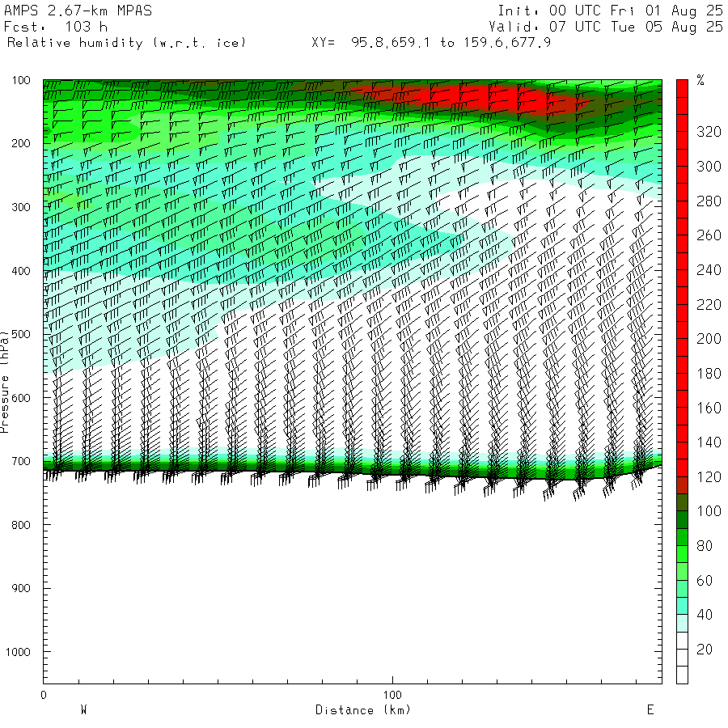728x728 pixels.
Task: Click the "E" east endpoint label
Action: (x=650, y=710)
